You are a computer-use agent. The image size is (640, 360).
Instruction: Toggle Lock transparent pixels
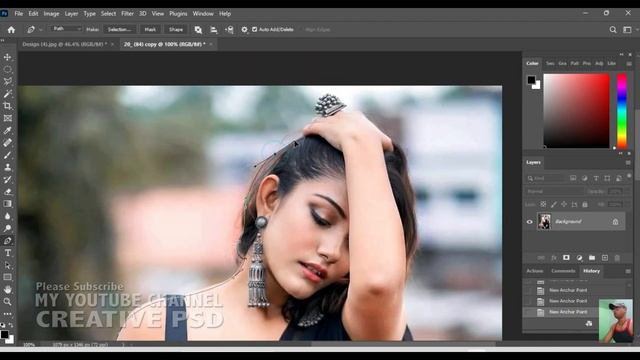[543, 204]
